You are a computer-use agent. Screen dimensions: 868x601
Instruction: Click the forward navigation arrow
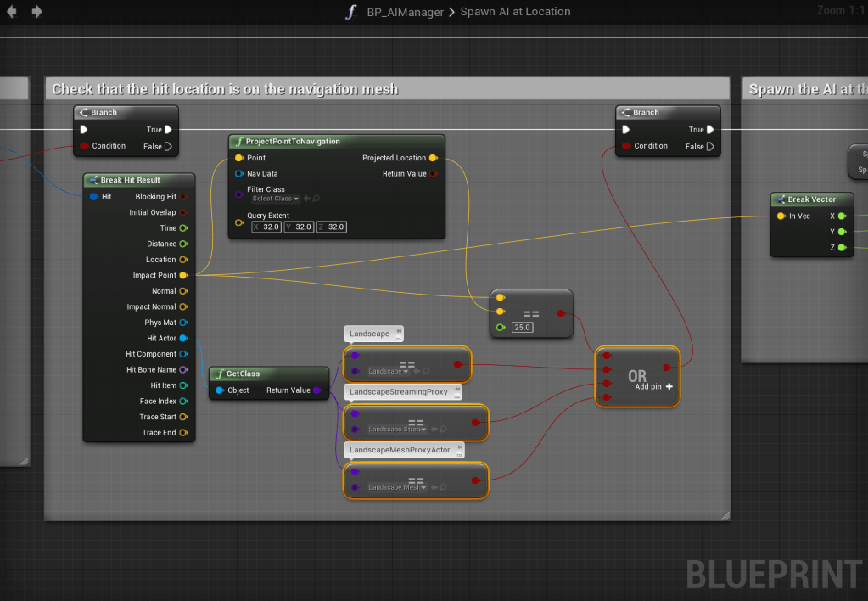[36, 12]
